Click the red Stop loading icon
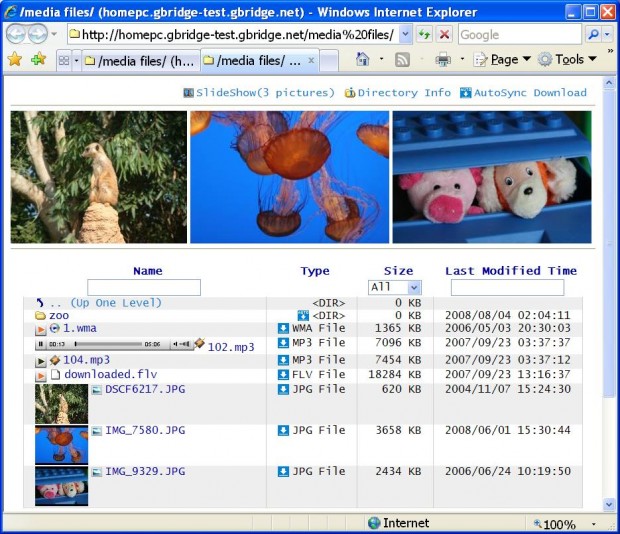The width and height of the screenshot is (620, 534). point(444,35)
